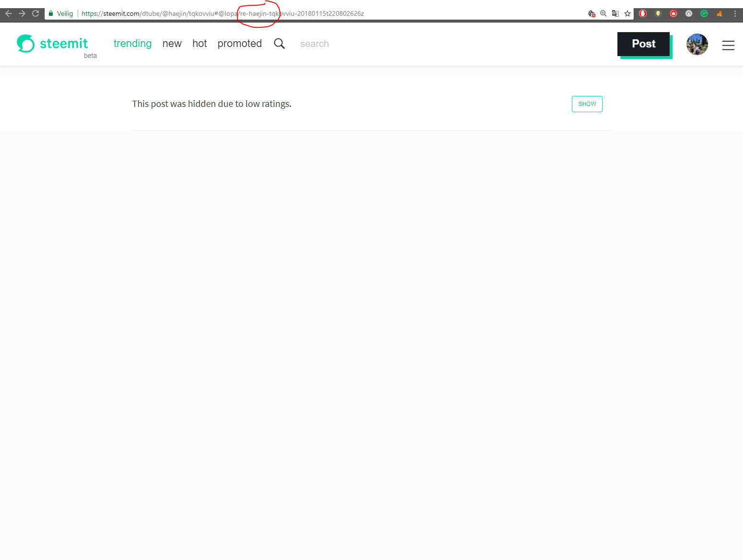Image resolution: width=743 pixels, height=560 pixels.
Task: Click SHOW to reveal the hidden post
Action: click(587, 104)
